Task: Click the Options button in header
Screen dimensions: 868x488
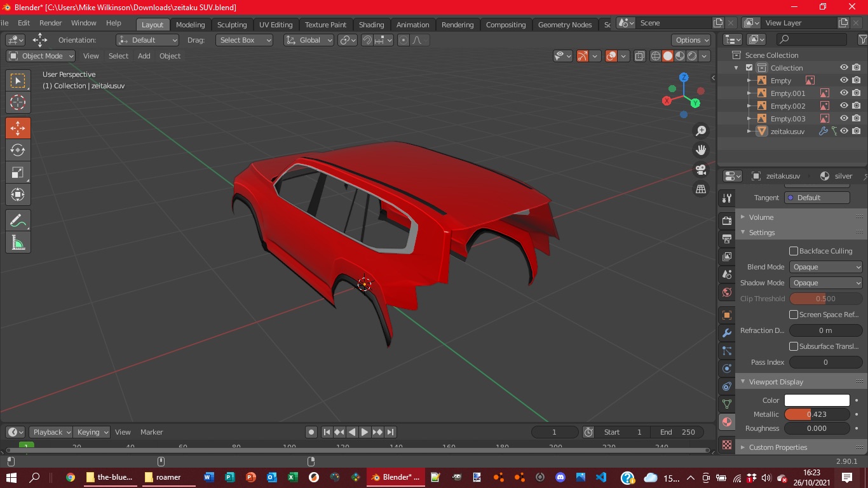Action: 691,40
